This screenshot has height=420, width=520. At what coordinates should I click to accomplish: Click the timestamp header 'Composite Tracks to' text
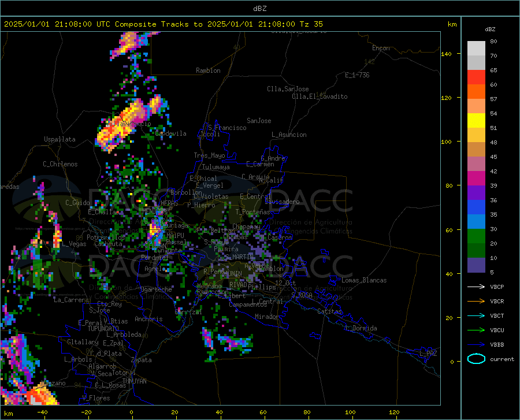click(x=158, y=24)
